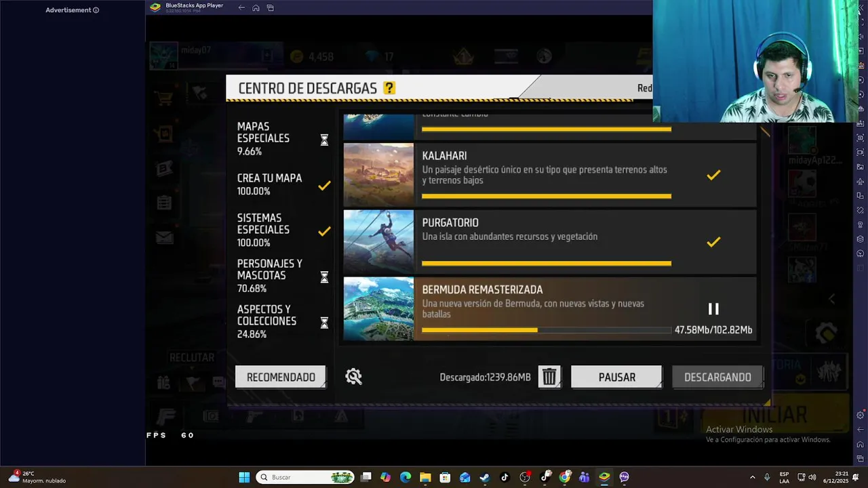
Task: Select the Mapas Especiales category
Action: (x=282, y=139)
